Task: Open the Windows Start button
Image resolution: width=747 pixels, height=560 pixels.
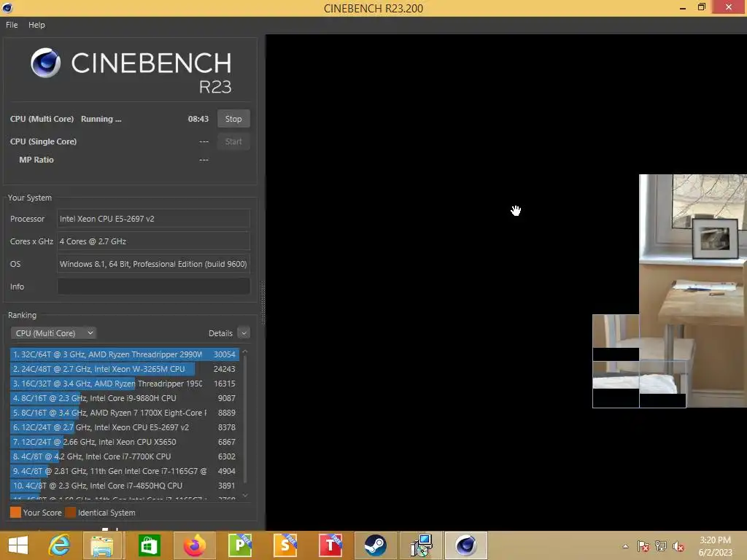Action: (18, 545)
